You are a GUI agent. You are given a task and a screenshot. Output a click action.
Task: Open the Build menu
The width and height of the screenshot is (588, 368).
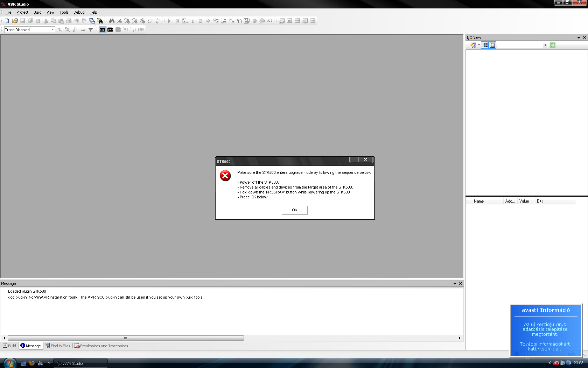tap(37, 12)
